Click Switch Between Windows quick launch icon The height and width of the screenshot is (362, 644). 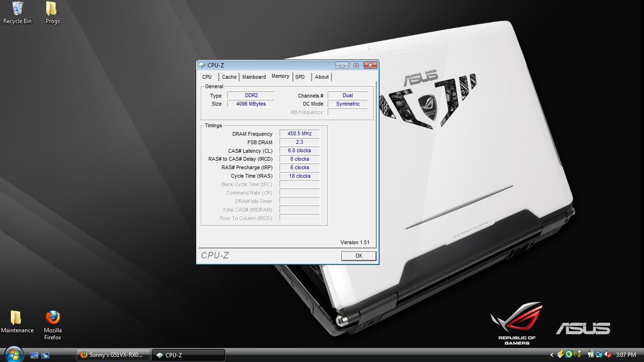click(45, 355)
